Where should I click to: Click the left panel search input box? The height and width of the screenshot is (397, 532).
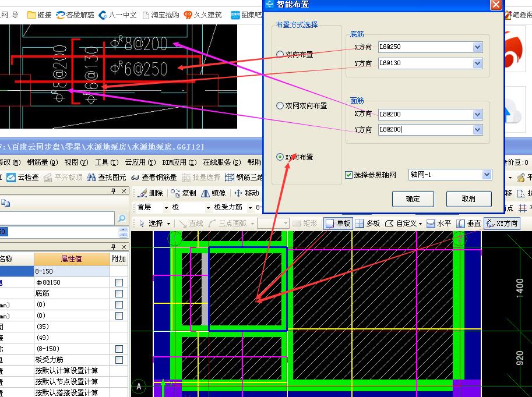click(57, 218)
